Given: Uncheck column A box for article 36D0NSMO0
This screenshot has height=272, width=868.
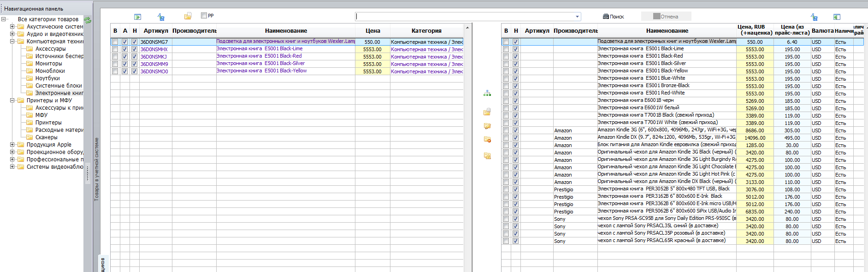Looking at the screenshot, I should coord(124,71).
